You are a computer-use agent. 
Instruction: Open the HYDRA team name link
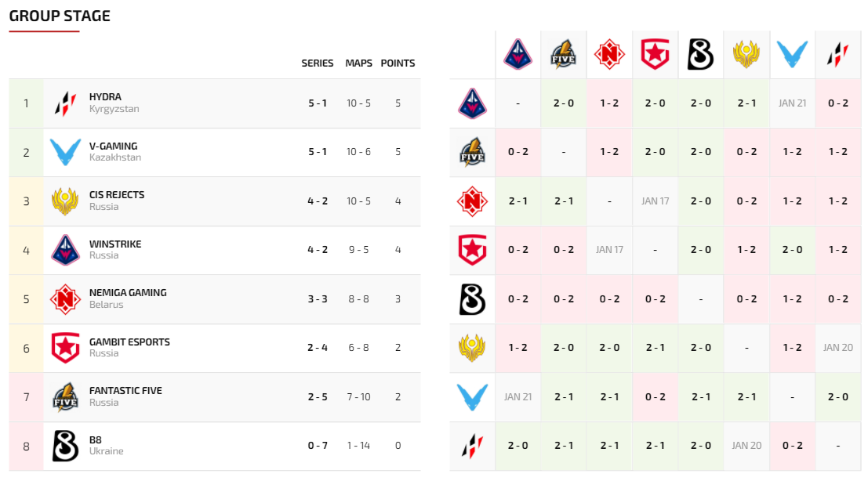(105, 97)
